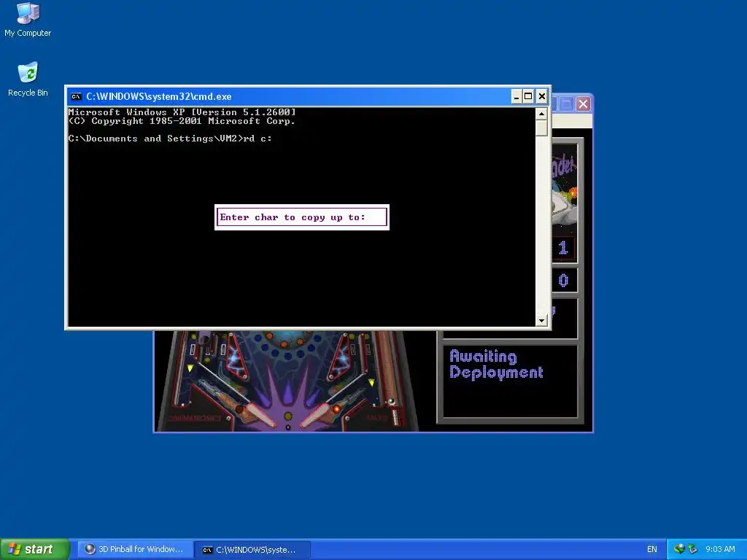Click the cmd vertical scrollbar thumb
This screenshot has height=560, width=747.
click(x=541, y=128)
